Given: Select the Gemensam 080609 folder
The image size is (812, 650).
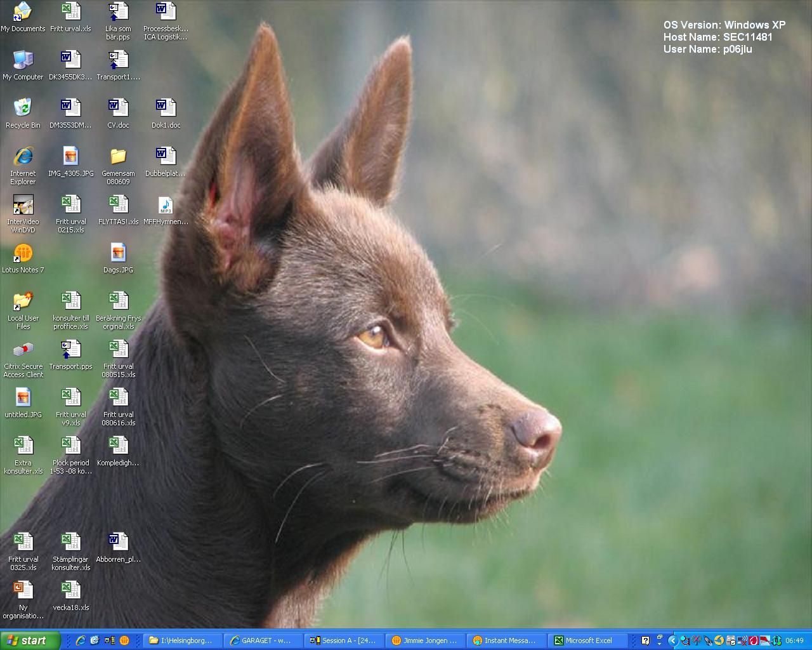Looking at the screenshot, I should (118, 156).
